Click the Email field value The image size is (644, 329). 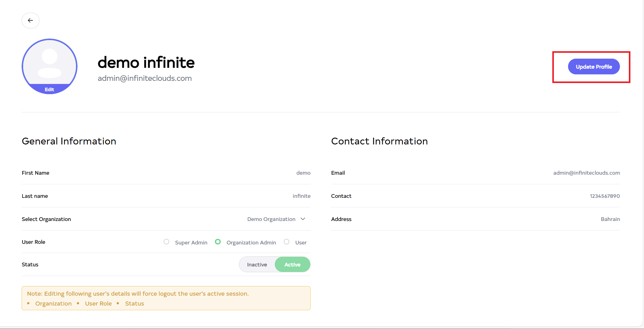pyautogui.click(x=586, y=173)
